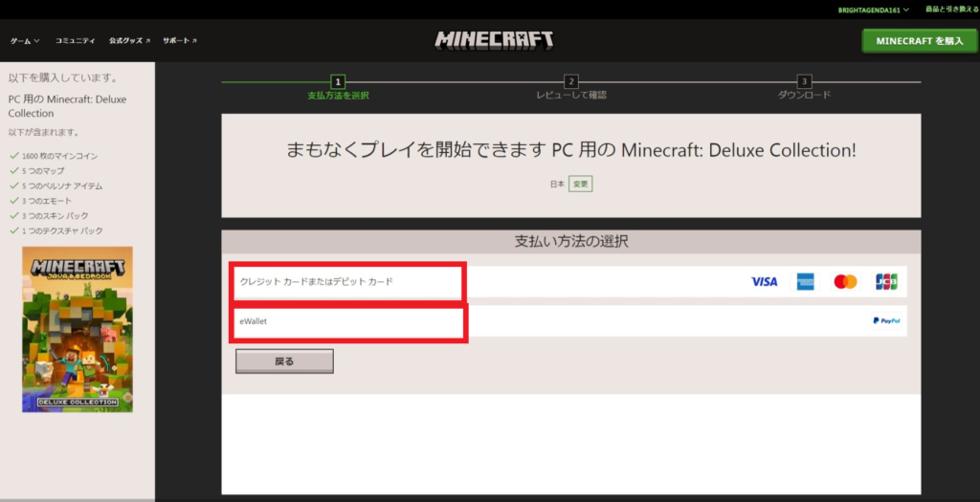Viewport: 980px width, 502px height.
Task: Click the PC 用の Minecraft: Deluxe Collection sidebar title
Action: pyautogui.click(x=67, y=106)
